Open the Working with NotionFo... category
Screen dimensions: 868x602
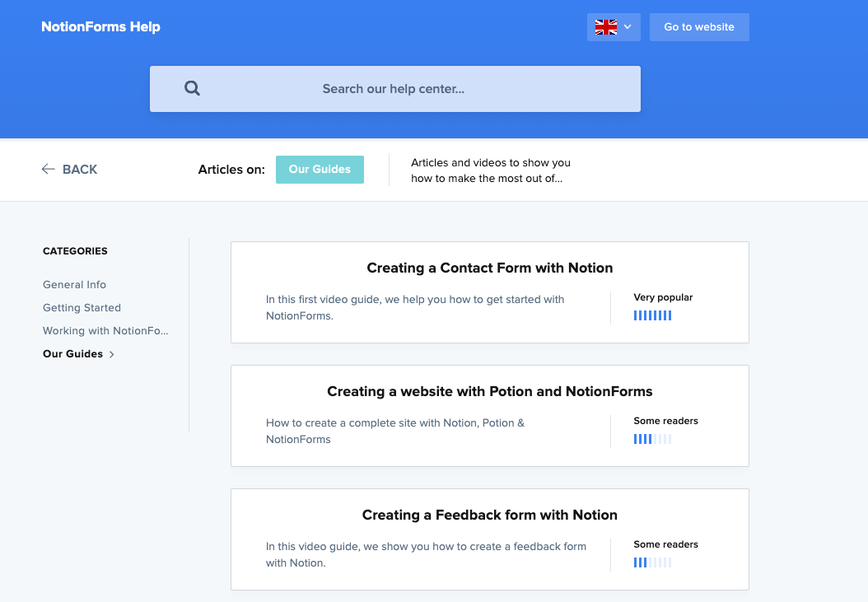pyautogui.click(x=105, y=330)
